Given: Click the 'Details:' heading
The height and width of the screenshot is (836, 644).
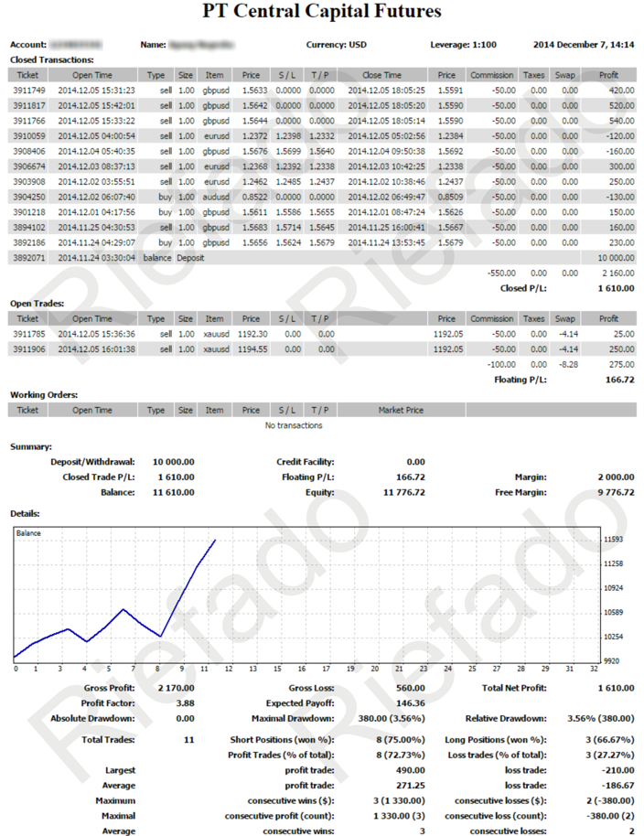Looking at the screenshot, I should point(25,513).
